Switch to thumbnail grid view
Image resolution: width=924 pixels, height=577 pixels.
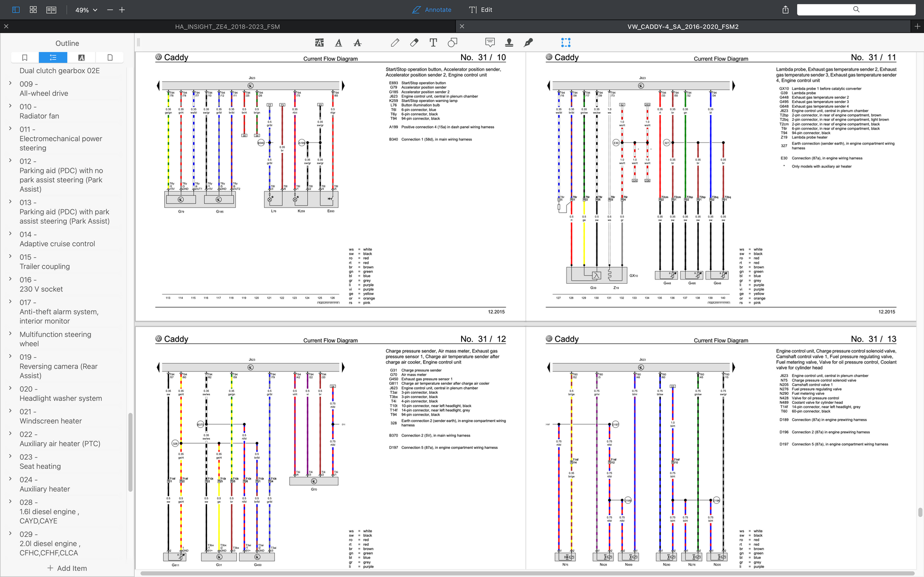[33, 9]
